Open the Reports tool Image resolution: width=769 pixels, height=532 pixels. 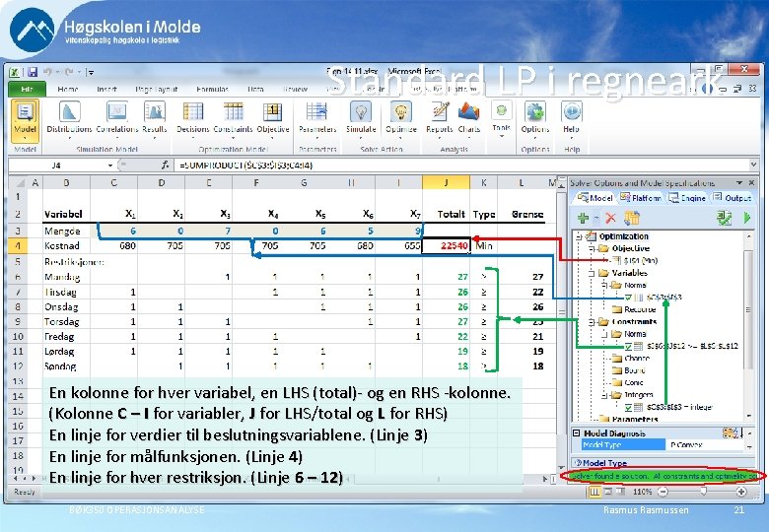(x=439, y=118)
